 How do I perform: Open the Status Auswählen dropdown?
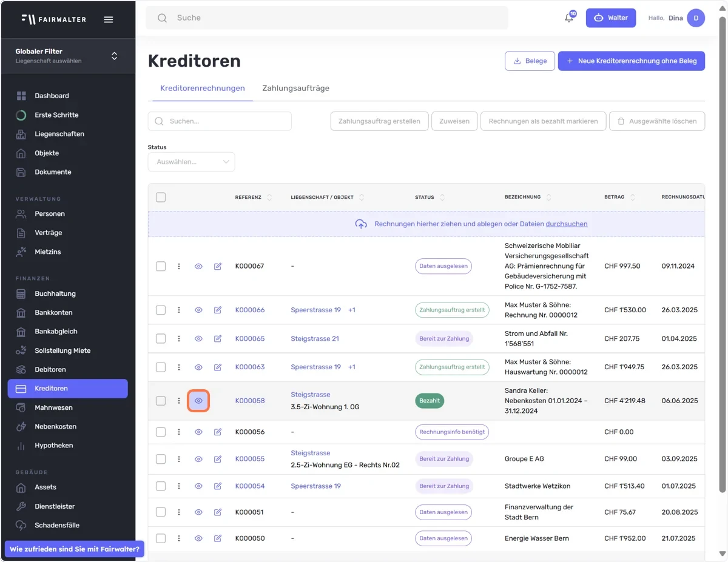tap(191, 162)
